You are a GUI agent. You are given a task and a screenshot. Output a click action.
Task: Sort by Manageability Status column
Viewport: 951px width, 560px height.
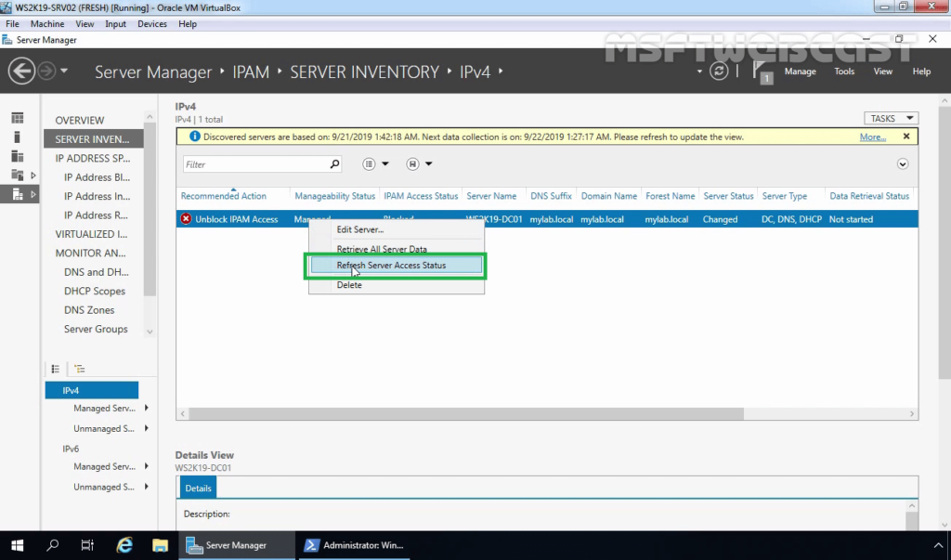334,196
